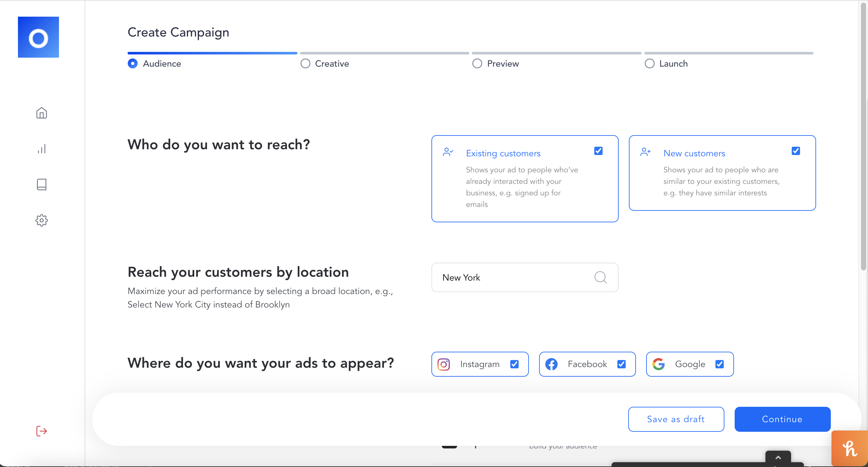Uncheck the New customers checkbox

pyautogui.click(x=796, y=151)
